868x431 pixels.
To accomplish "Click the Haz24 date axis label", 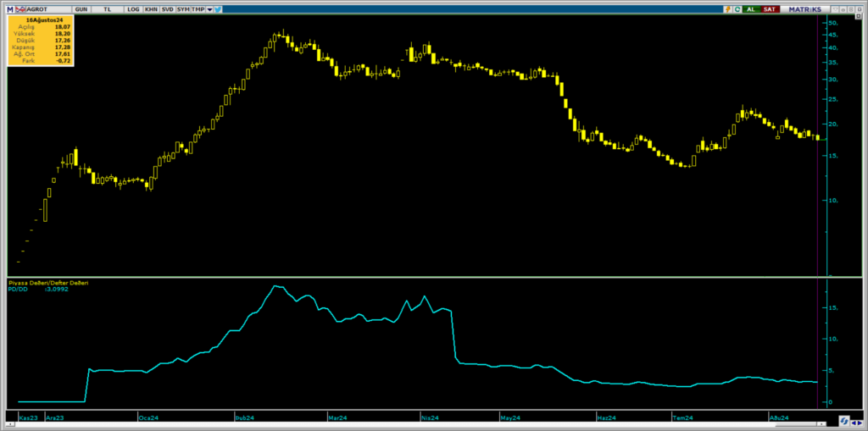I will tap(608, 417).
